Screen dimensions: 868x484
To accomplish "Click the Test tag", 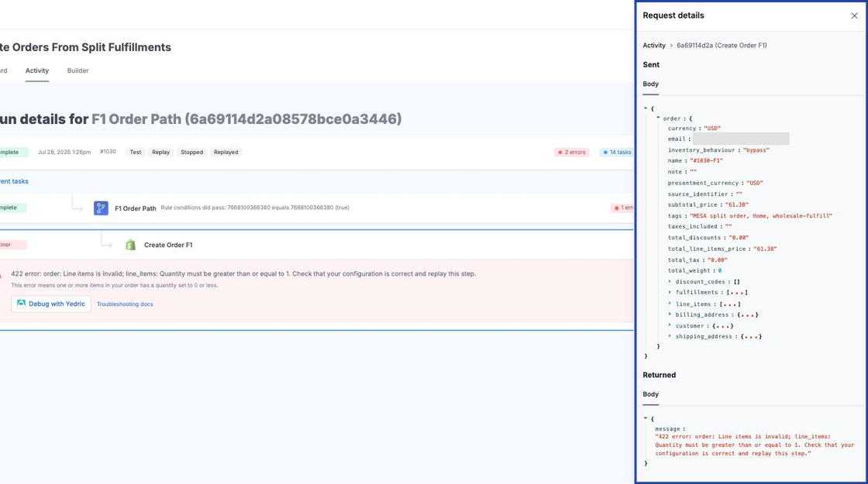I will (135, 152).
